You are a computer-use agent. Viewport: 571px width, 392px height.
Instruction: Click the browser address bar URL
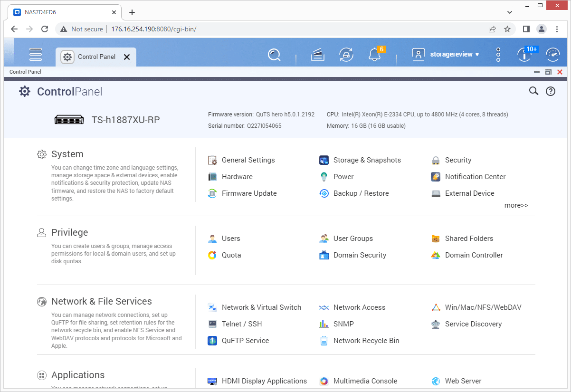click(x=154, y=29)
